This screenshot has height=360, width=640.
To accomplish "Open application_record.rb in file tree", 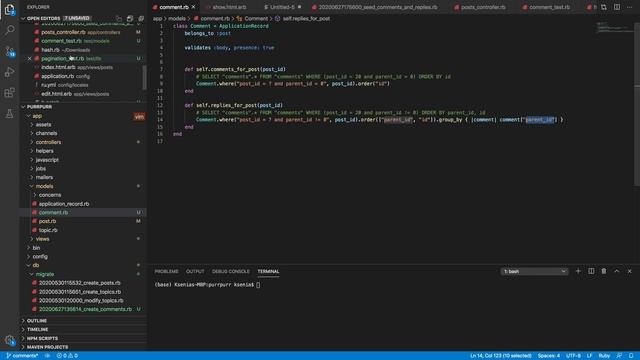I will point(64,204).
